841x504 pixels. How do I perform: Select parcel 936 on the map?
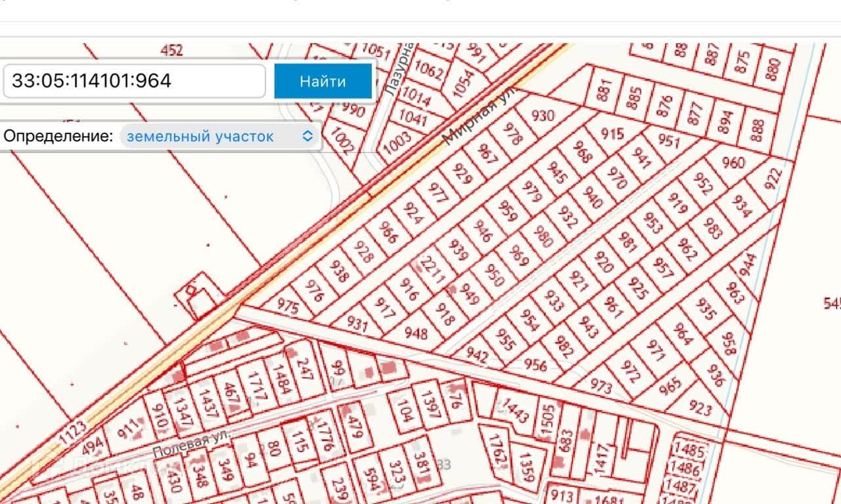click(716, 376)
